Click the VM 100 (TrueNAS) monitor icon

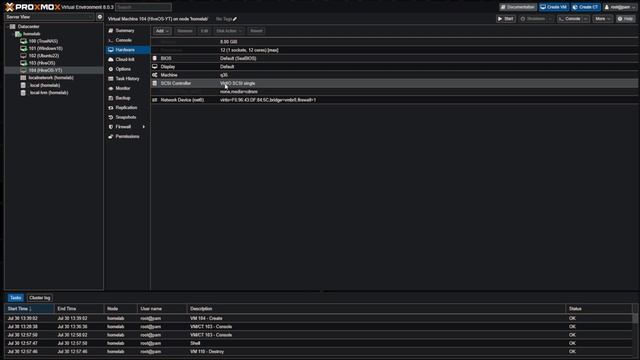(23, 41)
